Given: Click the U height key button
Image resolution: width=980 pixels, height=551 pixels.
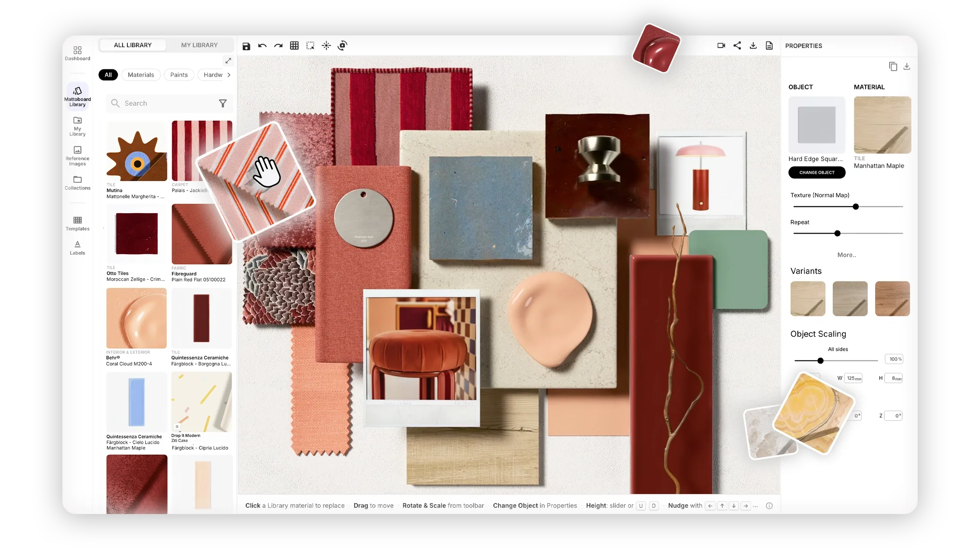Looking at the screenshot, I should (641, 506).
